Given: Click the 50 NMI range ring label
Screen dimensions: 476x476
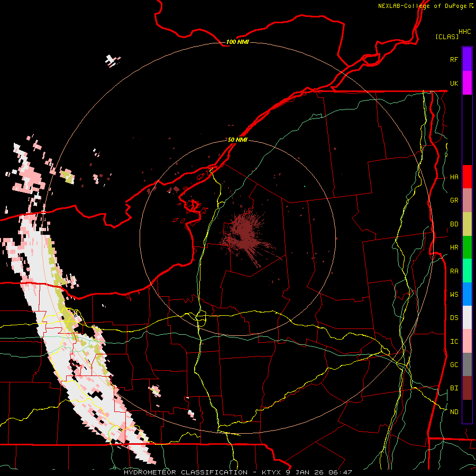Looking at the screenshot, I should [x=237, y=140].
